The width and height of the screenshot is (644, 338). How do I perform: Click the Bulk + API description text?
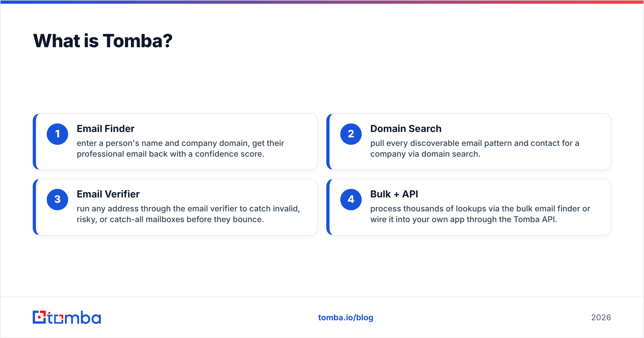point(480,214)
